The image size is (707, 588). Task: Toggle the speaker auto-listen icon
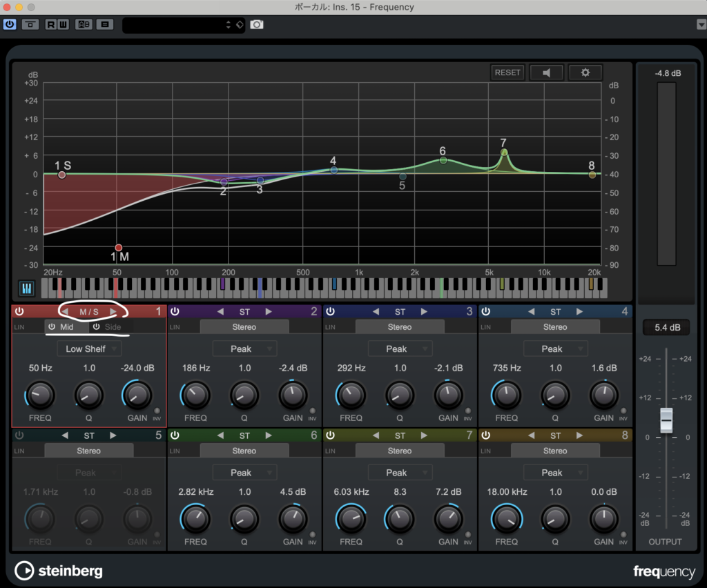(x=546, y=72)
